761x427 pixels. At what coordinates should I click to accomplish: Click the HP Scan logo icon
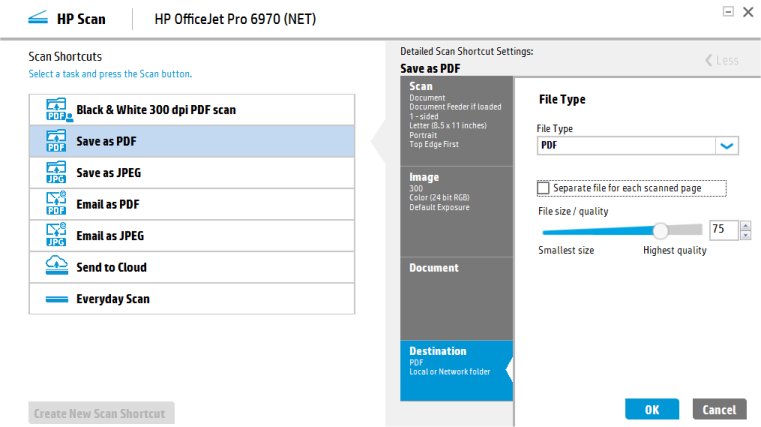(38, 18)
